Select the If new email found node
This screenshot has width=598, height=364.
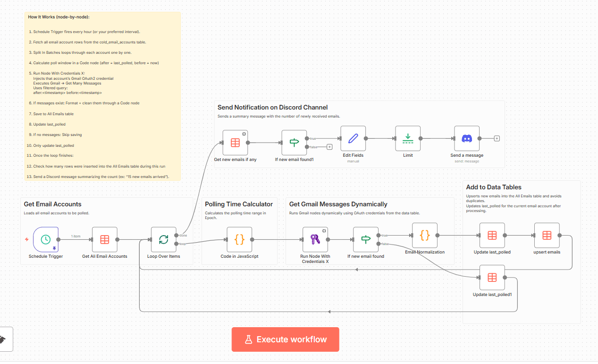point(366,239)
